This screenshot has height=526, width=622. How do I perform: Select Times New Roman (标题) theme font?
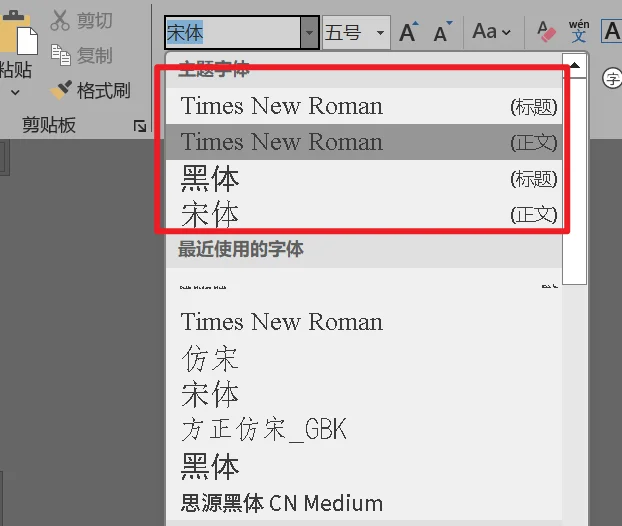coord(364,106)
